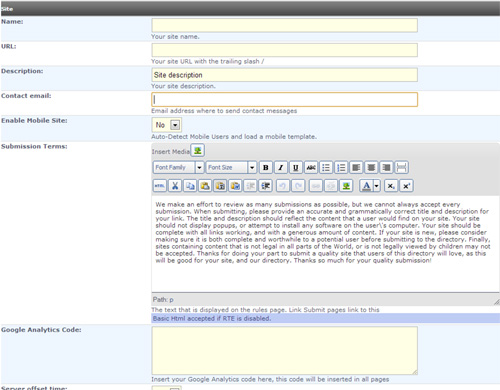Redo the last editor change

pos(298,186)
